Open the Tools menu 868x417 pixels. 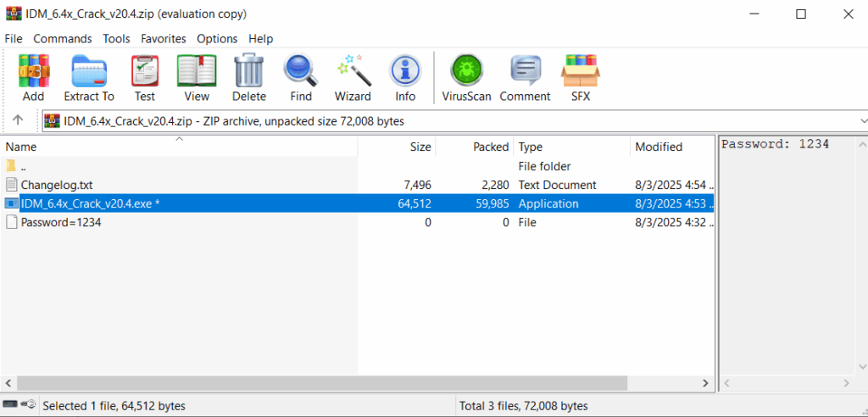tap(116, 39)
